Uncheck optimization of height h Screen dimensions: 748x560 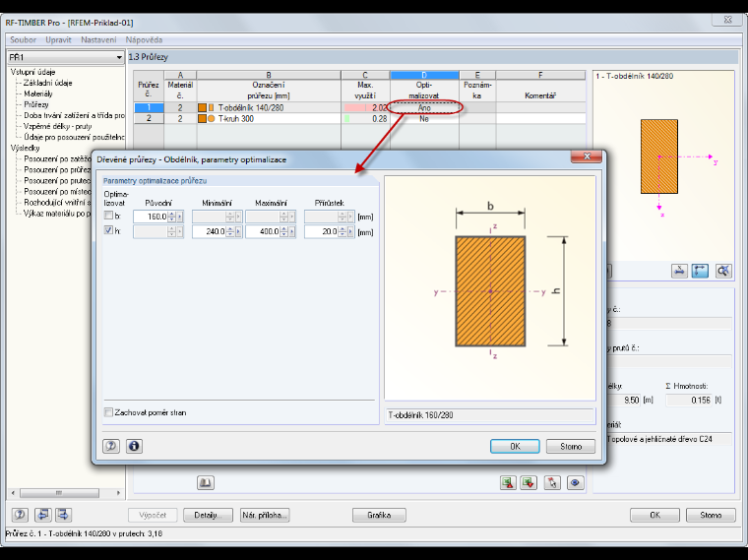click(108, 231)
